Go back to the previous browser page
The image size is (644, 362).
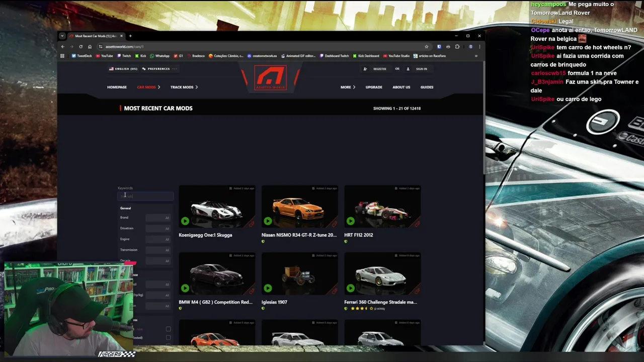pyautogui.click(x=63, y=47)
